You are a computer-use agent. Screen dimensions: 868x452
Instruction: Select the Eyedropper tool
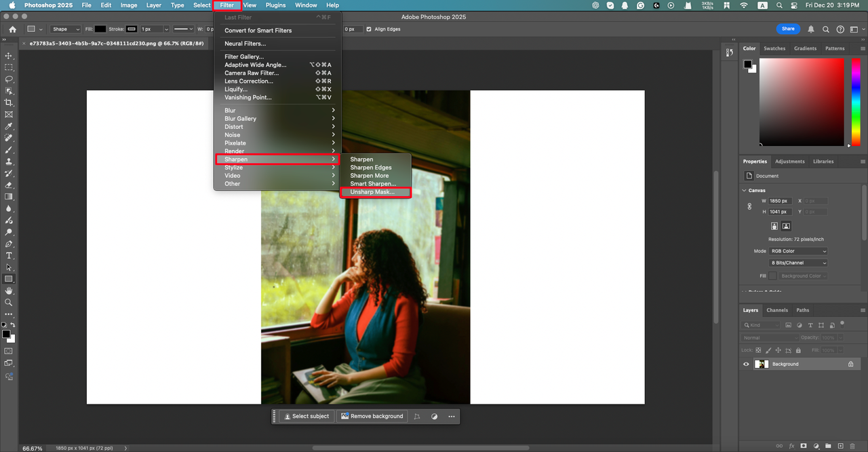pos(9,126)
